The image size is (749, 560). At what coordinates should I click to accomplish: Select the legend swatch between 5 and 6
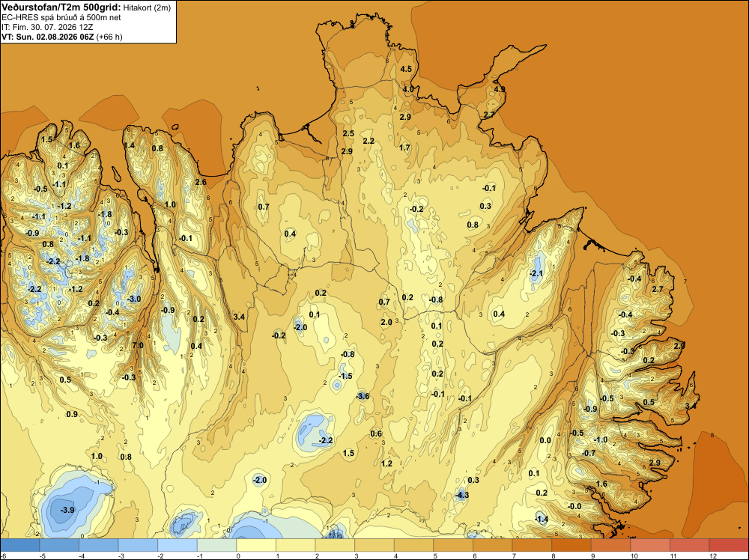click(x=453, y=545)
